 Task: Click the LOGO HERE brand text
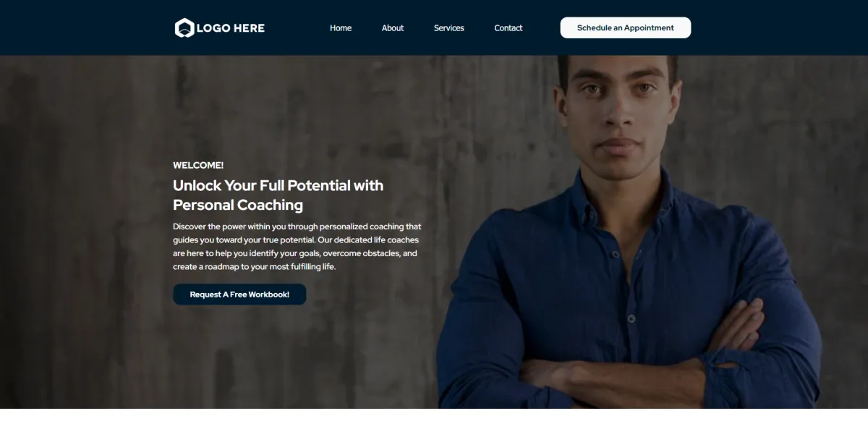pos(230,28)
